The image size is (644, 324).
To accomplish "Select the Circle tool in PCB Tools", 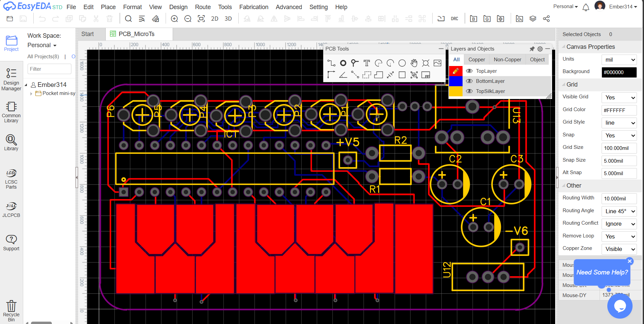I will [x=402, y=63].
